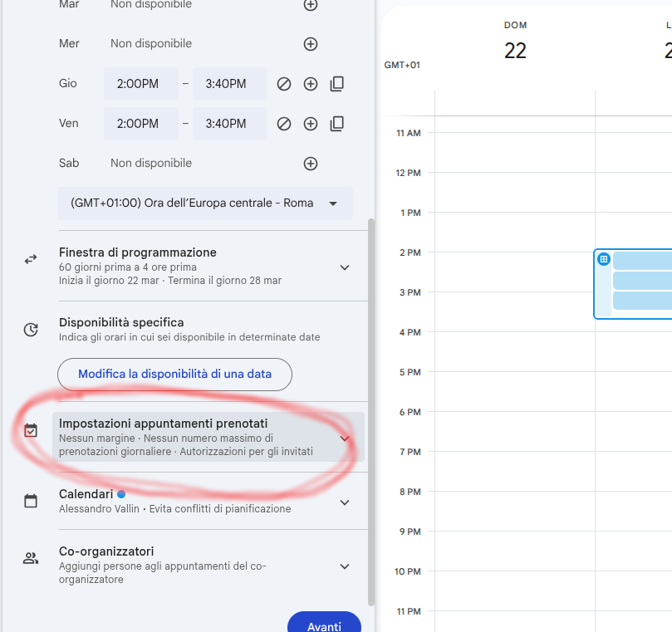Add another time range to Ven

click(311, 124)
